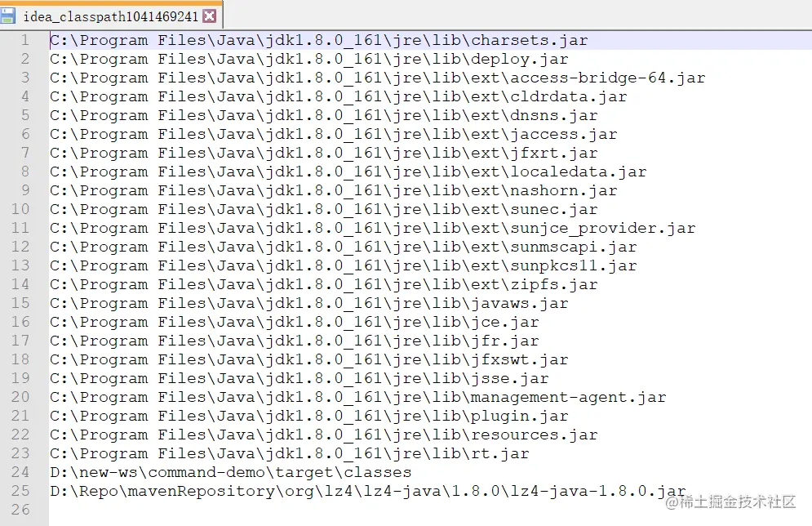Click line containing deploy.jar
The height and width of the screenshot is (526, 812).
pyautogui.click(x=309, y=59)
